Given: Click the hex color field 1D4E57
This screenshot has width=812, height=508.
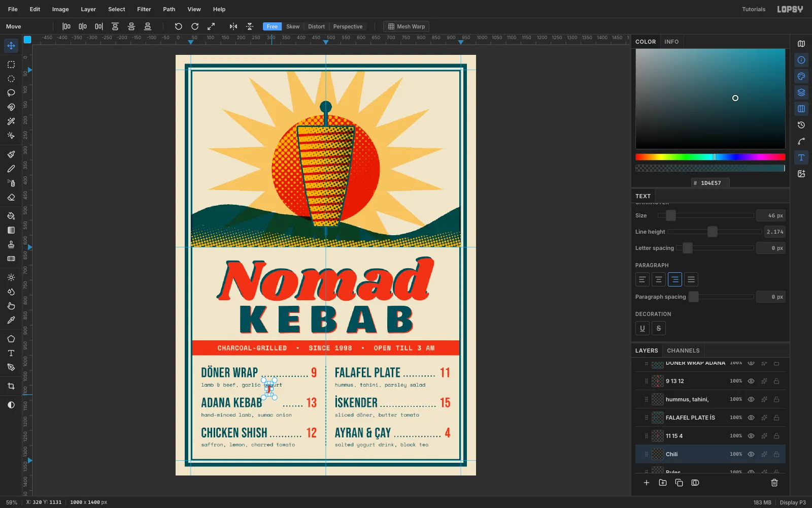Looking at the screenshot, I should pos(710,183).
